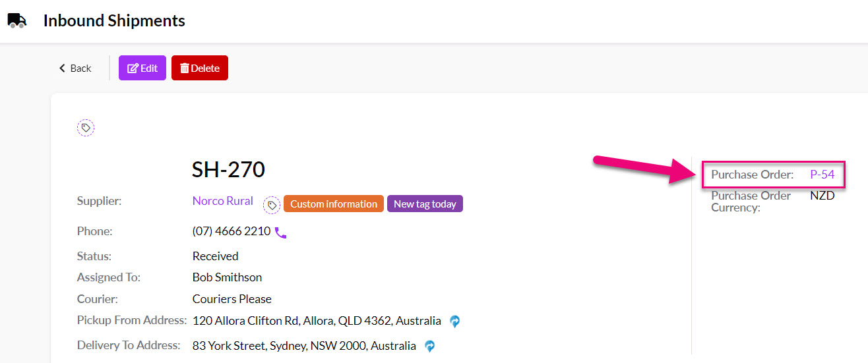This screenshot has width=868, height=363.
Task: Open map directions for Delivery To Address
Action: tap(430, 346)
